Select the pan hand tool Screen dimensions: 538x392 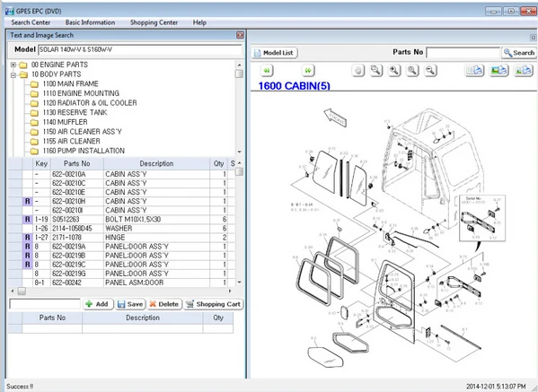(x=358, y=71)
